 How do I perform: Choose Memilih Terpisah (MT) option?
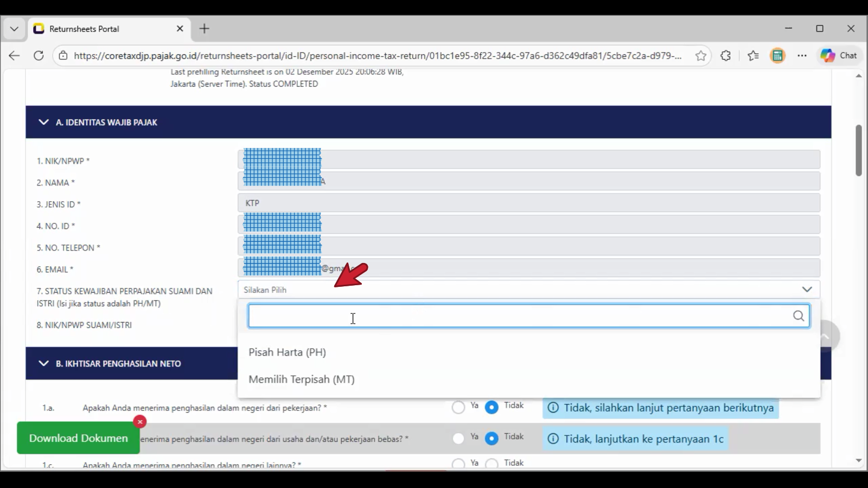pyautogui.click(x=302, y=379)
